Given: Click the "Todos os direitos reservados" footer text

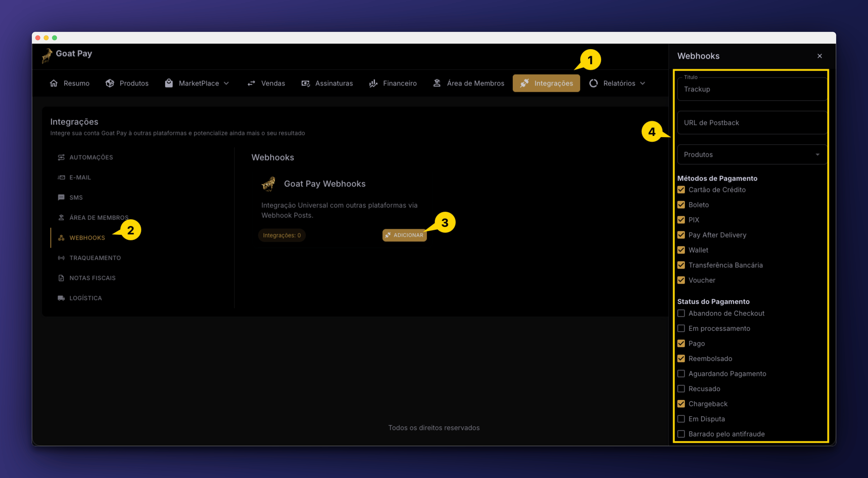Looking at the screenshot, I should coord(434,428).
